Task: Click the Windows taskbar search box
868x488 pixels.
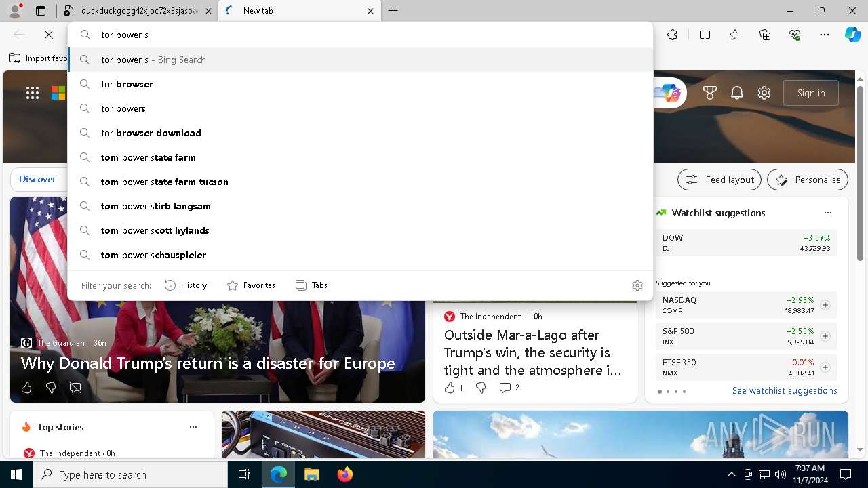Action: (130, 474)
